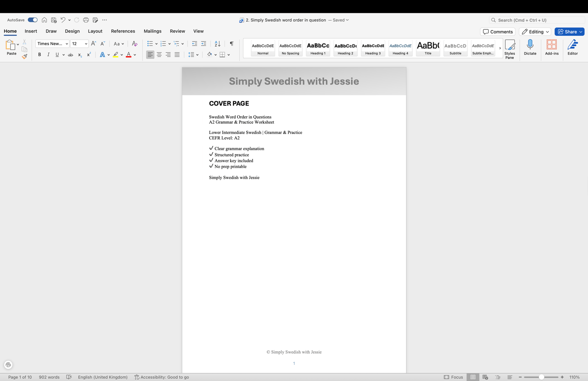This screenshot has width=588, height=381.
Task: Click the Share button
Action: click(570, 32)
